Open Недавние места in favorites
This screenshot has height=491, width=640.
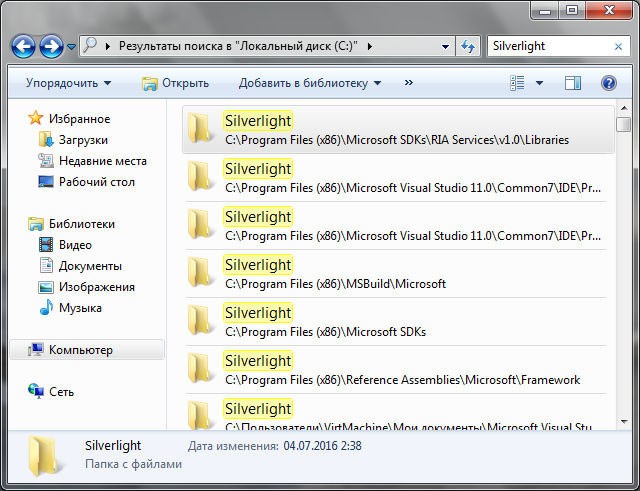click(x=103, y=161)
